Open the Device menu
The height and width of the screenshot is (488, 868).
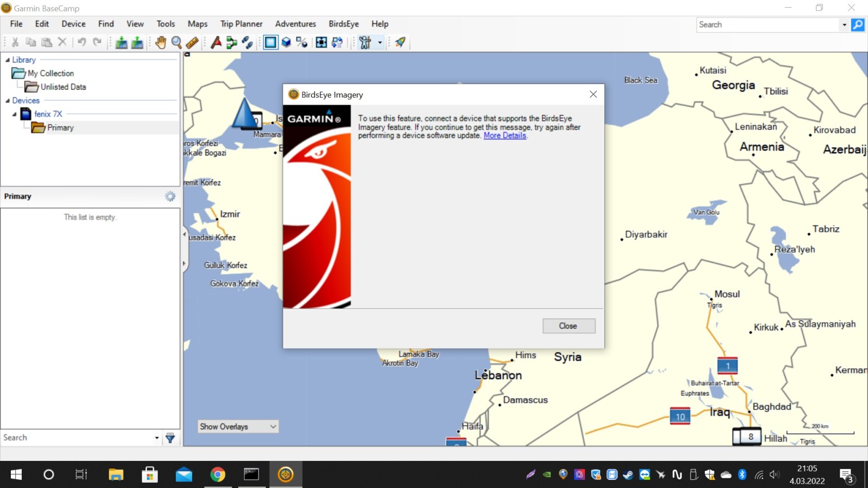[73, 24]
